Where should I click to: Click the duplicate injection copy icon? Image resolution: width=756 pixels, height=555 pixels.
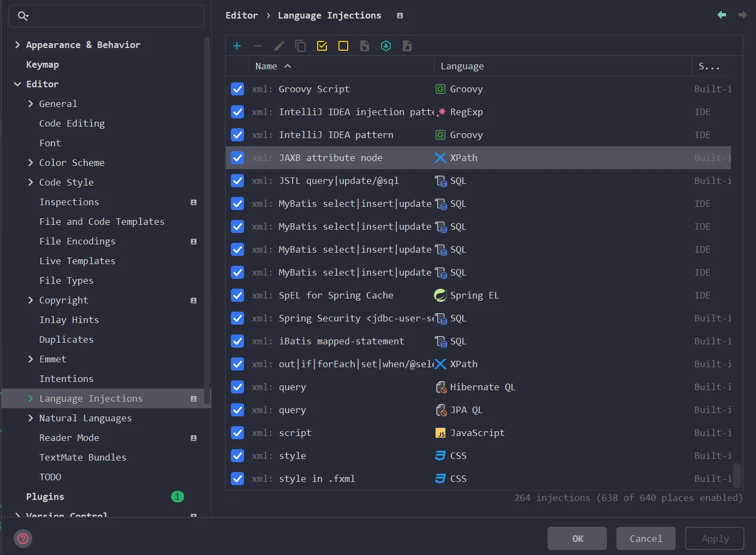click(300, 46)
